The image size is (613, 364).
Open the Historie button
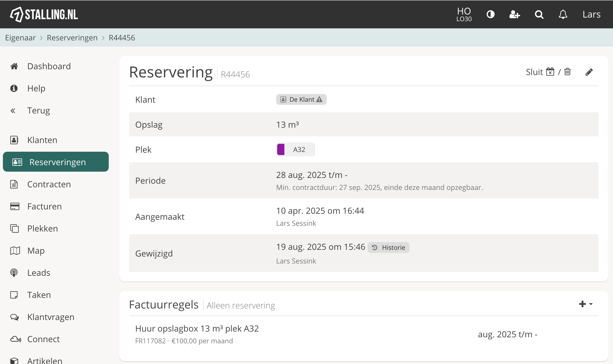point(388,247)
